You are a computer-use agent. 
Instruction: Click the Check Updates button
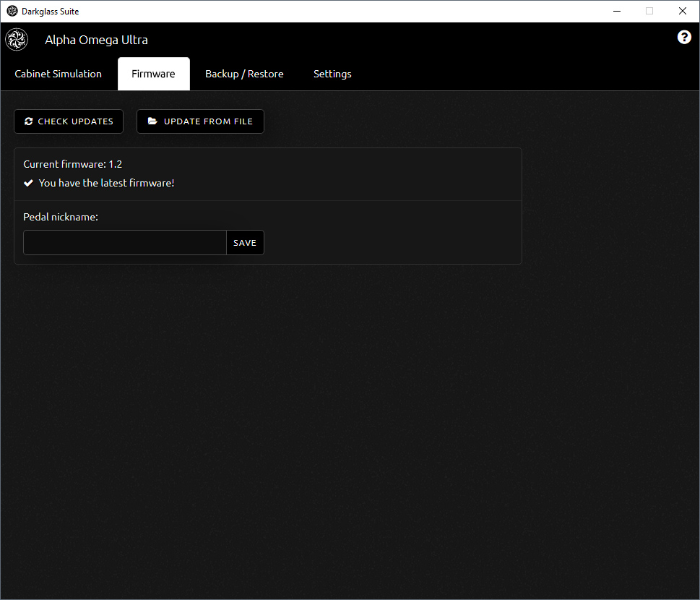click(69, 121)
